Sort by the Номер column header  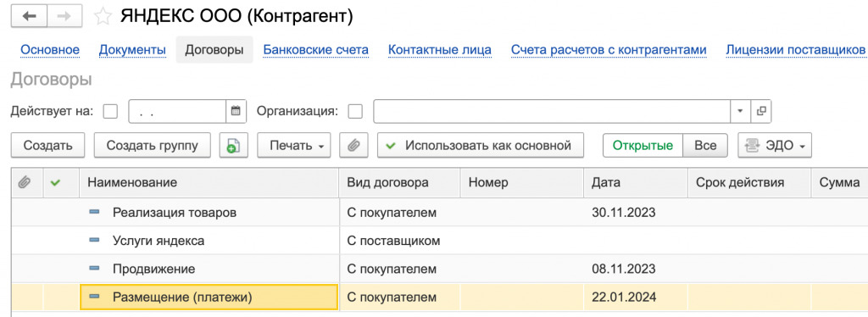point(522,182)
